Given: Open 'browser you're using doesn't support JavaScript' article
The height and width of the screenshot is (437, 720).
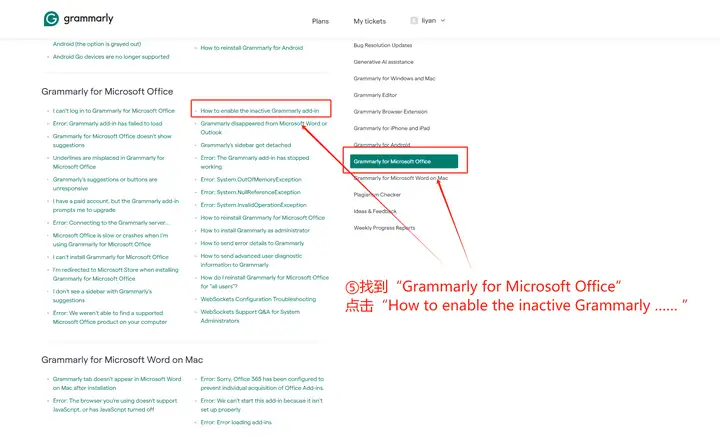Looking at the screenshot, I should [x=114, y=405].
